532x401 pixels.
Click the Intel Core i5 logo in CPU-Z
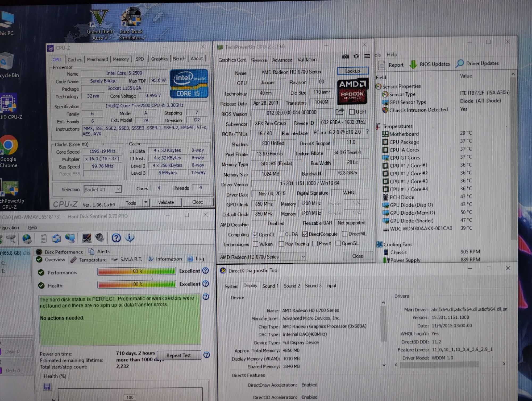click(x=189, y=84)
